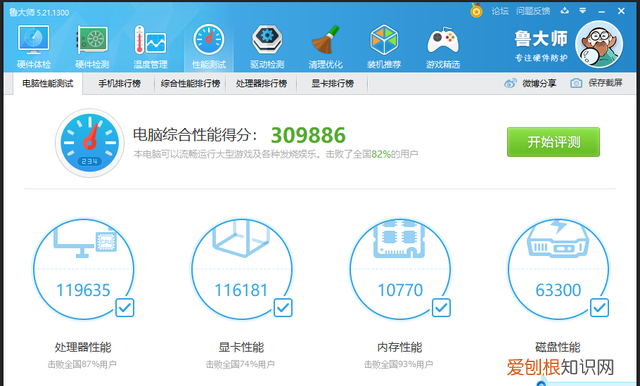Click the skin/upload icon in the title bar

pyautogui.click(x=564, y=11)
